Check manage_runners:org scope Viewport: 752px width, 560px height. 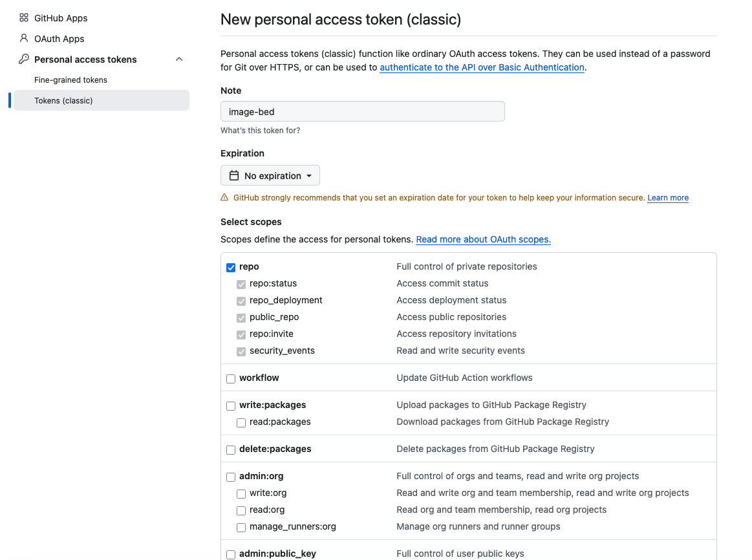click(x=241, y=527)
